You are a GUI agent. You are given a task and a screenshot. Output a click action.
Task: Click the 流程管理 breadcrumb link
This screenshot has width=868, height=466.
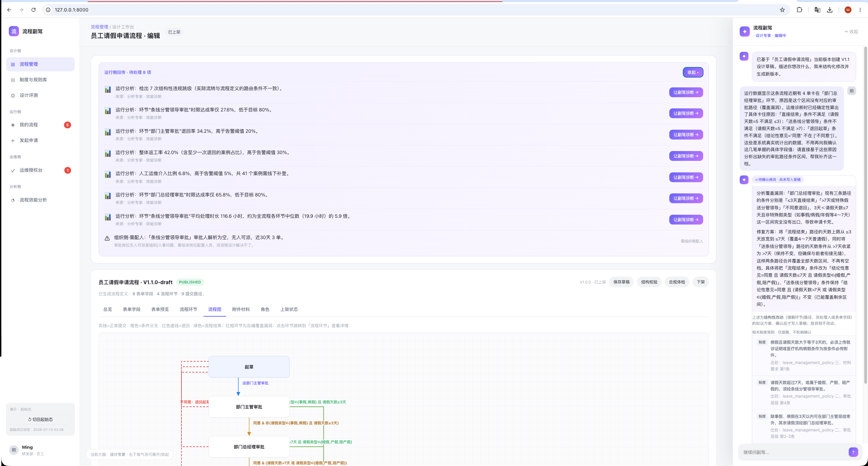click(x=100, y=27)
